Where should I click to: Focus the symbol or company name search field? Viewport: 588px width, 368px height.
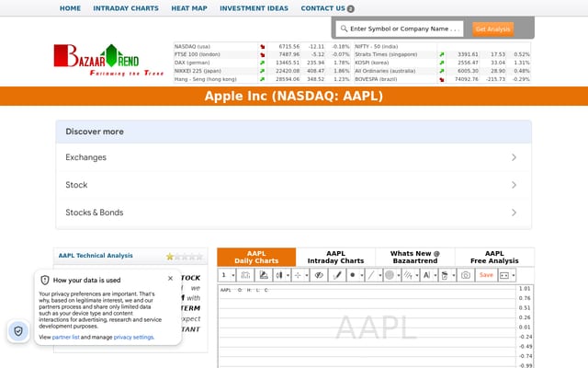(x=400, y=29)
